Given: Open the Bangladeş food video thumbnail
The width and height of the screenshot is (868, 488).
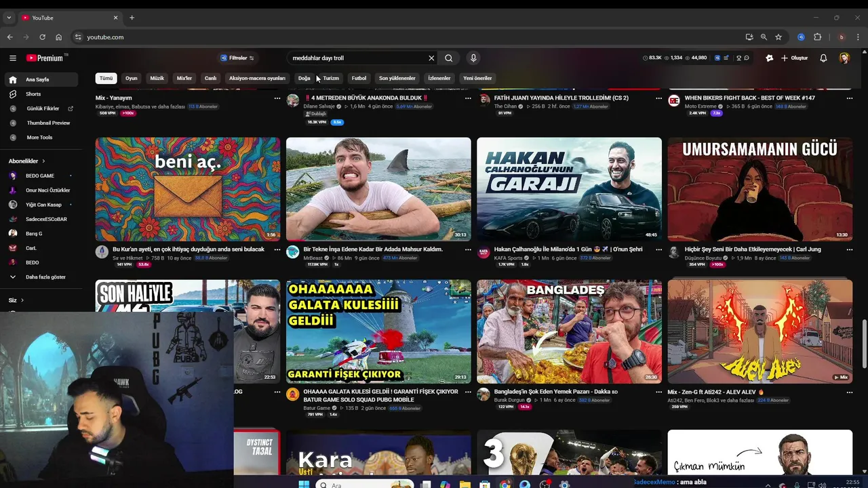Looking at the screenshot, I should [x=569, y=331].
